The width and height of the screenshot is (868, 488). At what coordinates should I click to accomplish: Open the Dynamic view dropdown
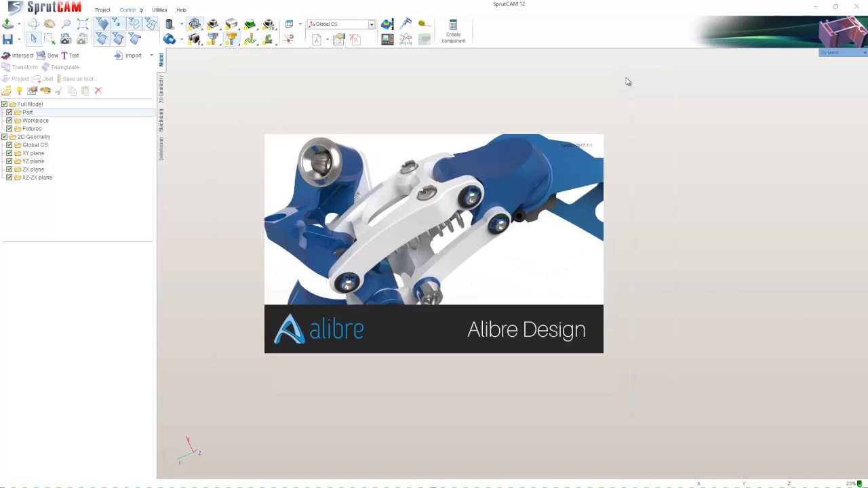click(843, 53)
